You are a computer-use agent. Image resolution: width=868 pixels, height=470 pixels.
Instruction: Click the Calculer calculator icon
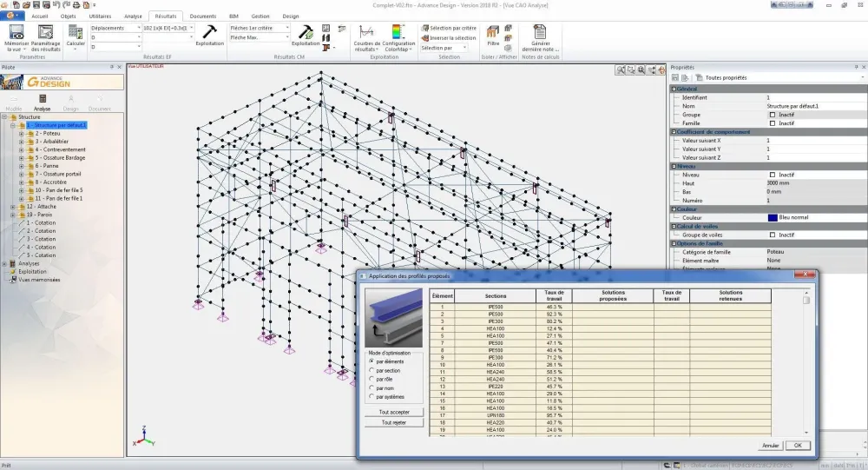pyautogui.click(x=76, y=32)
